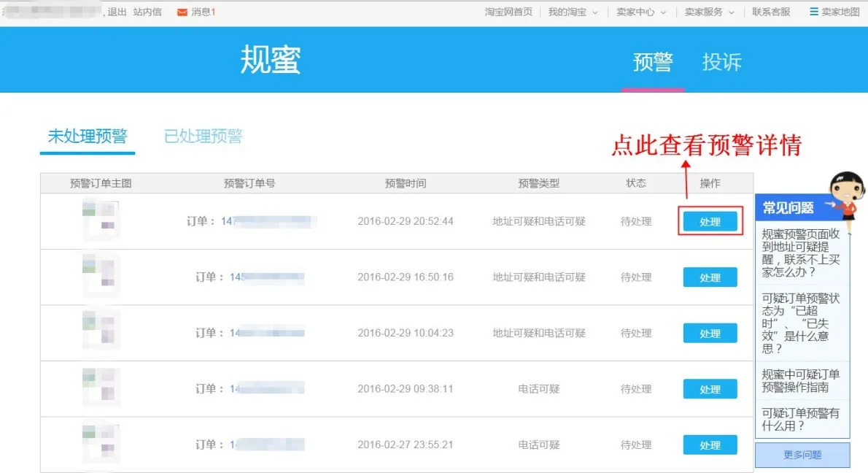Open the 淘宝网首页 link
868x473 pixels.
(508, 12)
